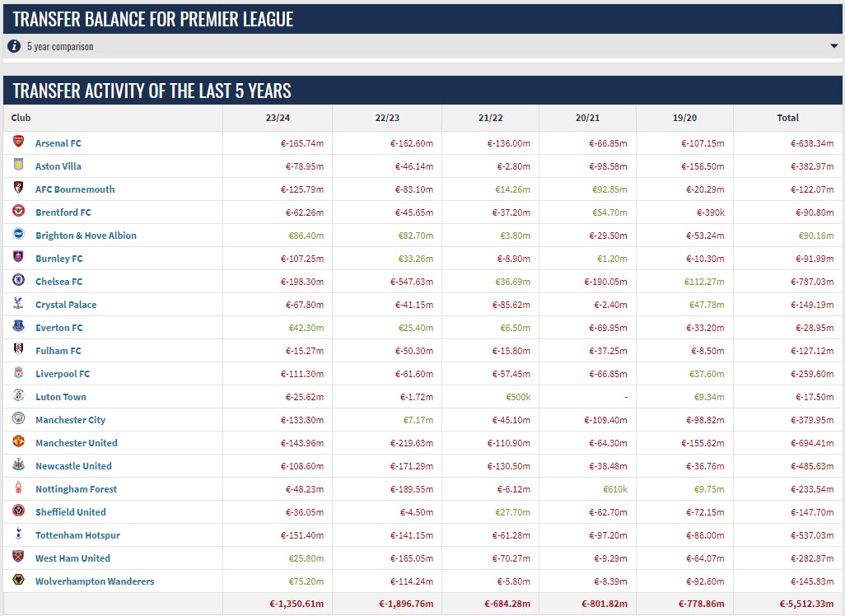Open the Manchester United club link
Viewport: 845px width, 616px height.
(76, 443)
